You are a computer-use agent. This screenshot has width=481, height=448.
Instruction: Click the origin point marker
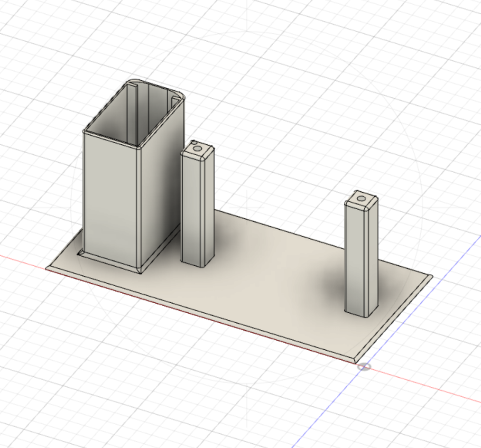coord(363,367)
